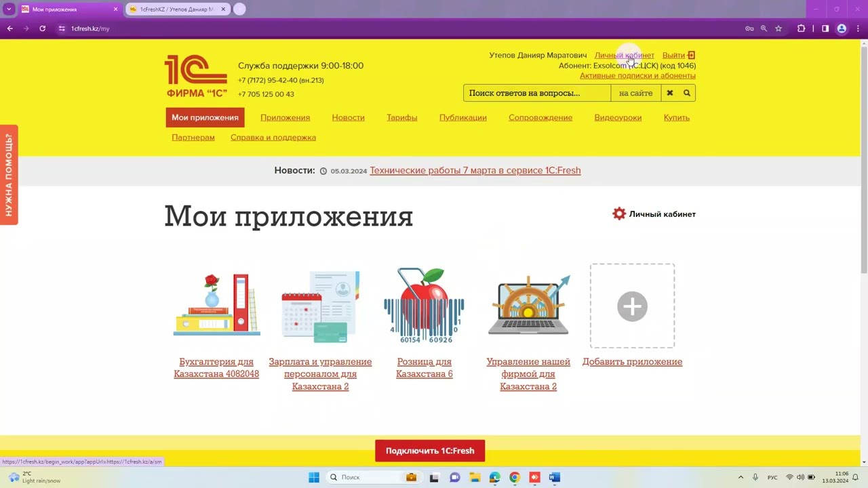The image size is (868, 488).
Task: Click the Личный кабинет link in header
Action: click(x=625, y=55)
